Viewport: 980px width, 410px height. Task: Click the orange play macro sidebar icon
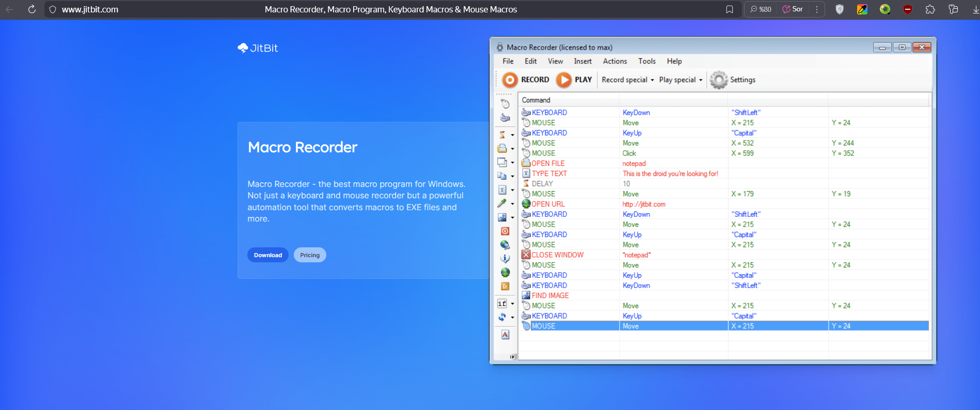pos(505,286)
